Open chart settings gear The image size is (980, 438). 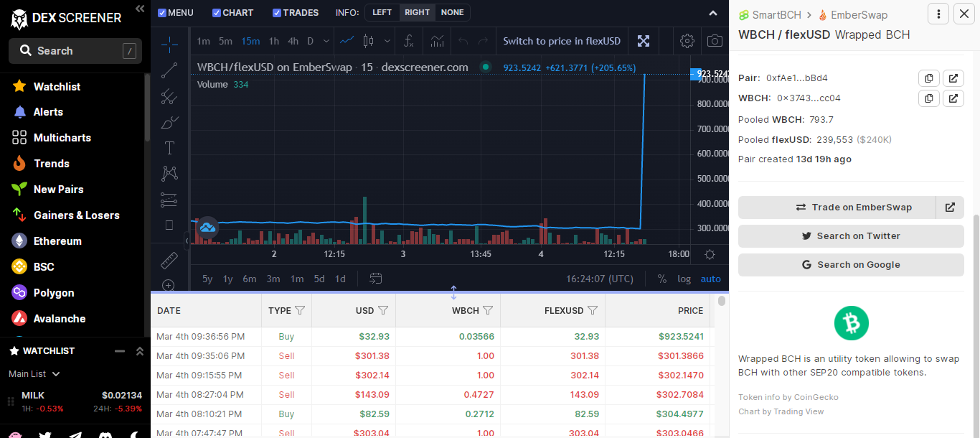click(x=687, y=41)
